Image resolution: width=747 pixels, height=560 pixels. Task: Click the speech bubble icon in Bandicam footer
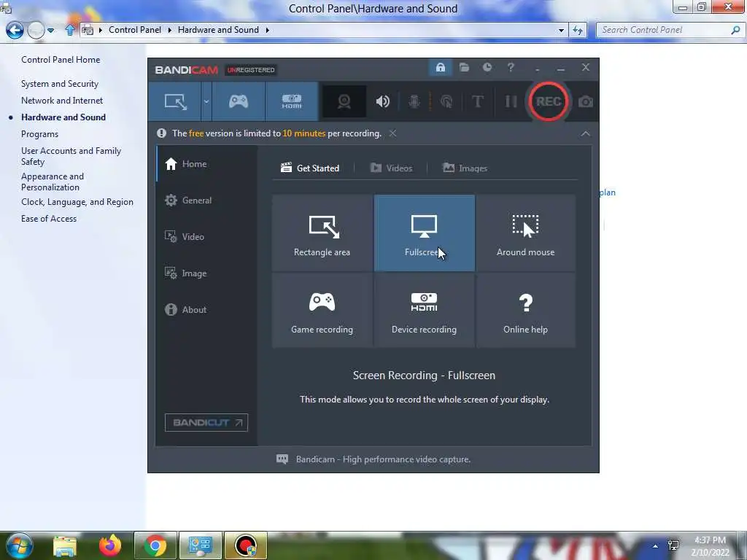282,459
